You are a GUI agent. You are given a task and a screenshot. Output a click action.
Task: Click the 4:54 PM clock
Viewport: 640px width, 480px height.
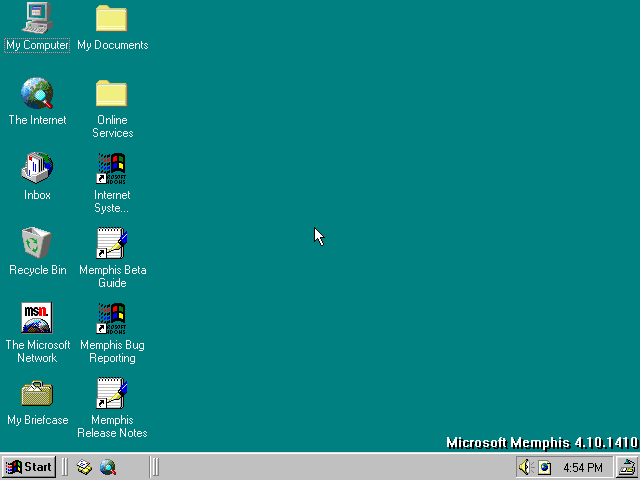(583, 467)
